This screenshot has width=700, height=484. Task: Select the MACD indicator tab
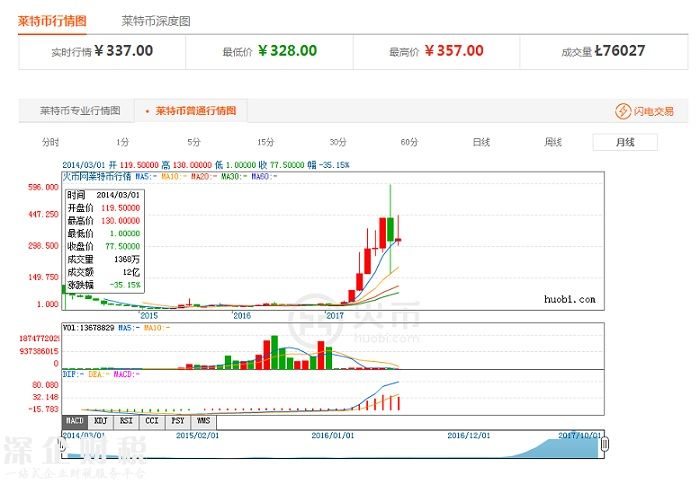pyautogui.click(x=75, y=421)
